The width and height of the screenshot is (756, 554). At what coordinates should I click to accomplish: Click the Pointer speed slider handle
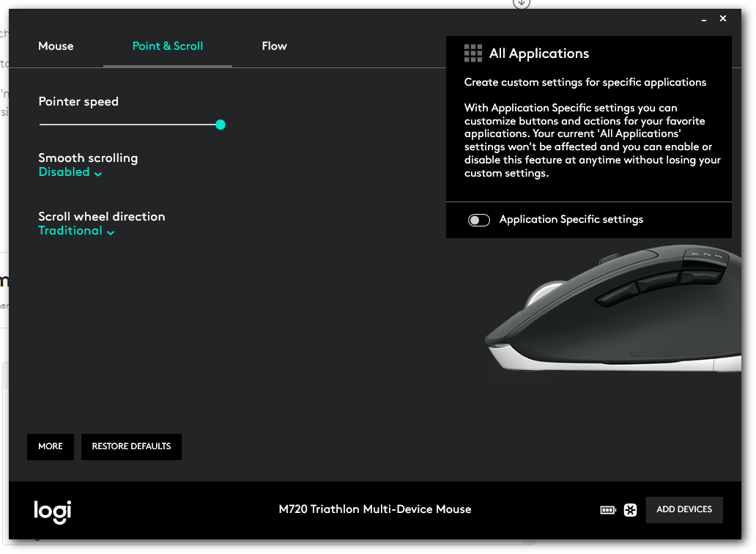tap(220, 125)
